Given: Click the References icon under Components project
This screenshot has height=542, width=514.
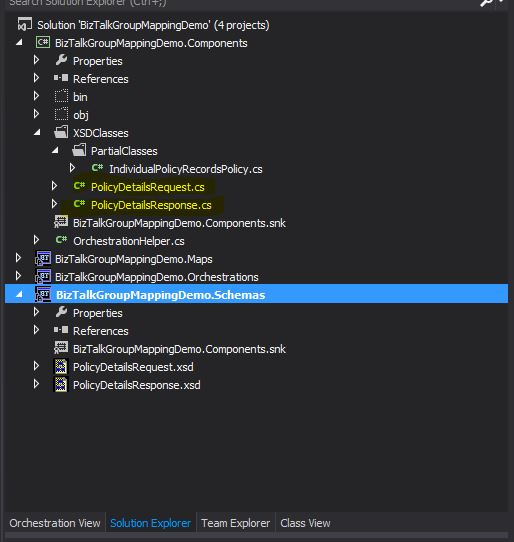Looking at the screenshot, I should click(61, 78).
